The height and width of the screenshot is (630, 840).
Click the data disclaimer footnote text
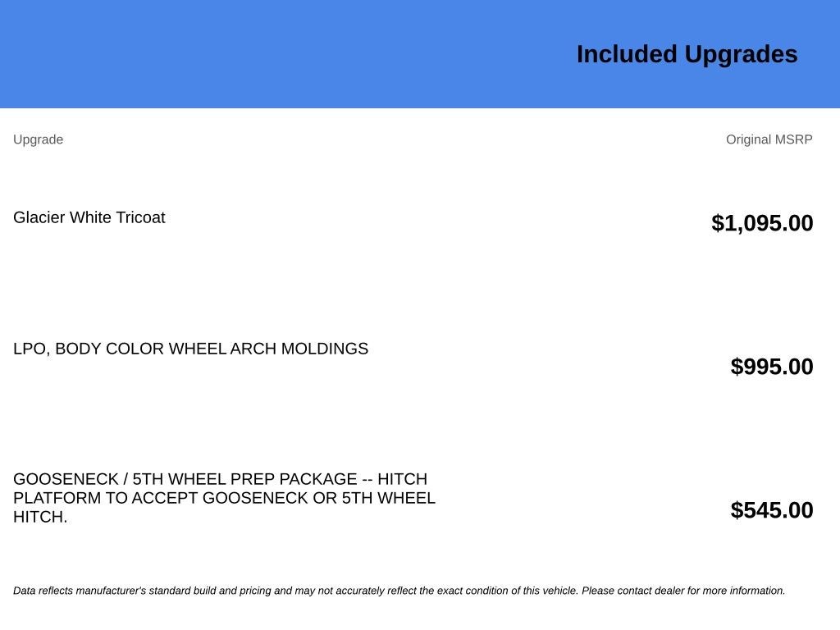399,591
